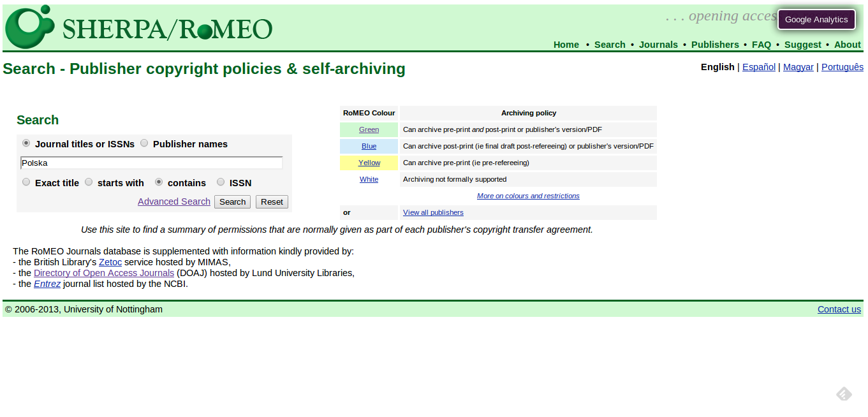Open the About menu item
The image size is (868, 417).
(x=848, y=45)
